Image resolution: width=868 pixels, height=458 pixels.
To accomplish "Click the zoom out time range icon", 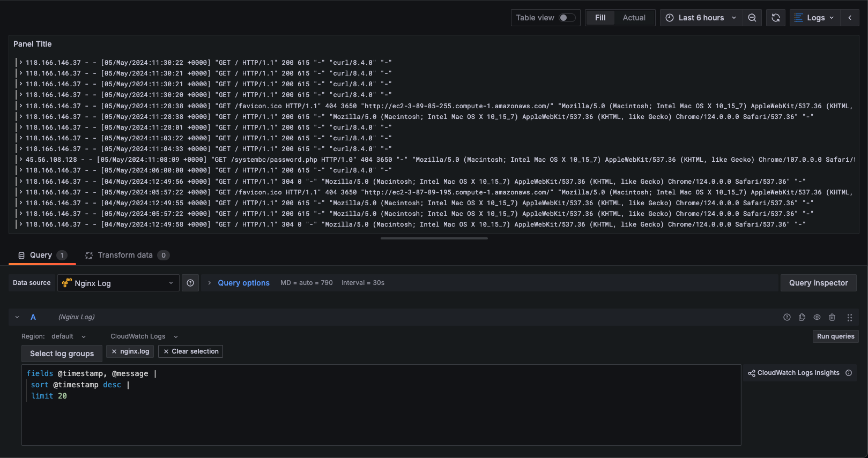I will [x=752, y=18].
